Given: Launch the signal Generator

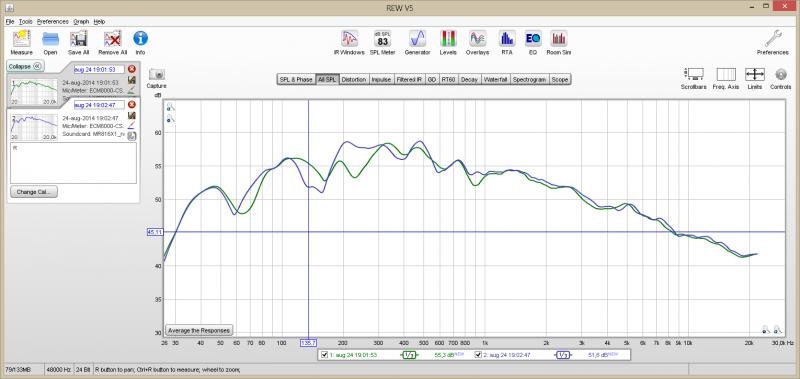Looking at the screenshot, I should (417, 39).
